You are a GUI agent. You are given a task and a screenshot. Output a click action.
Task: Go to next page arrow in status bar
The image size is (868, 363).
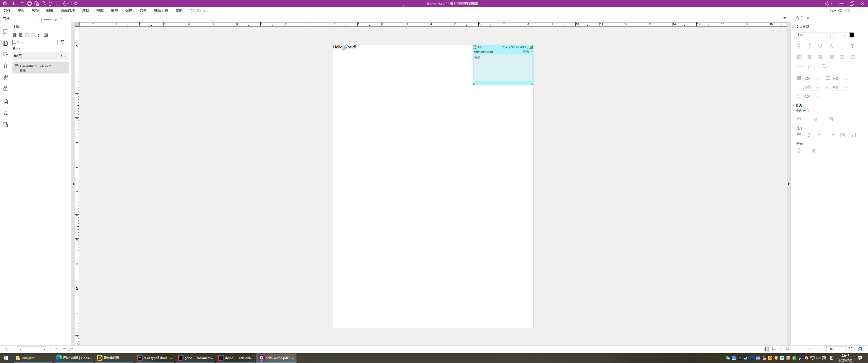50,349
